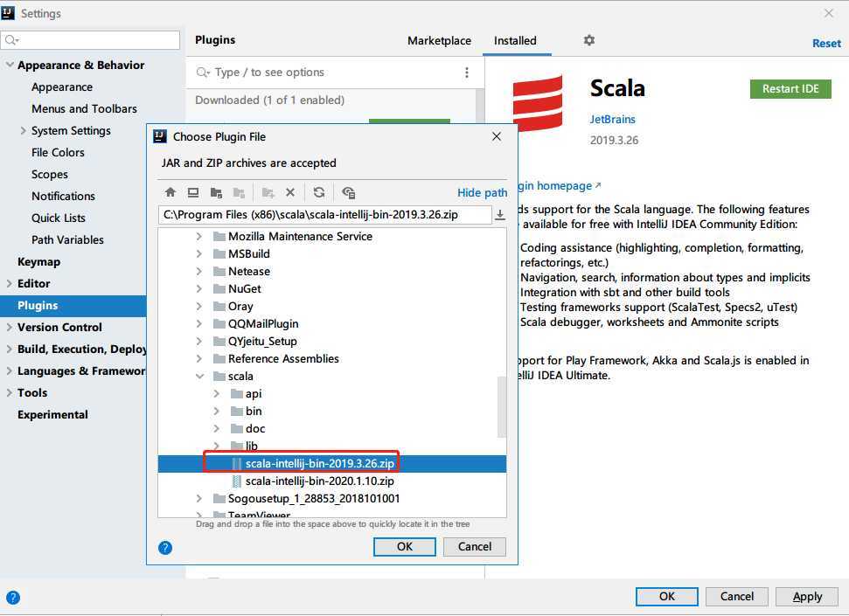Screen dimensions: 849x616
Task: Expand the Sogousetup_1_28853_2018101001 folder
Action: [x=199, y=498]
